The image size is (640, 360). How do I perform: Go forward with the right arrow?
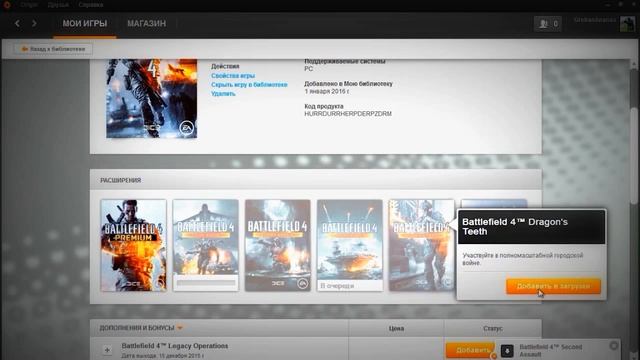coord(34,23)
